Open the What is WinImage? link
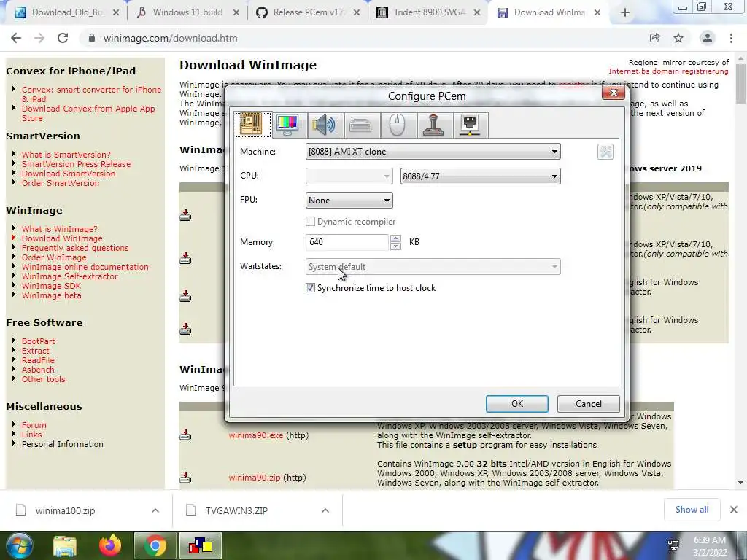 (60, 229)
